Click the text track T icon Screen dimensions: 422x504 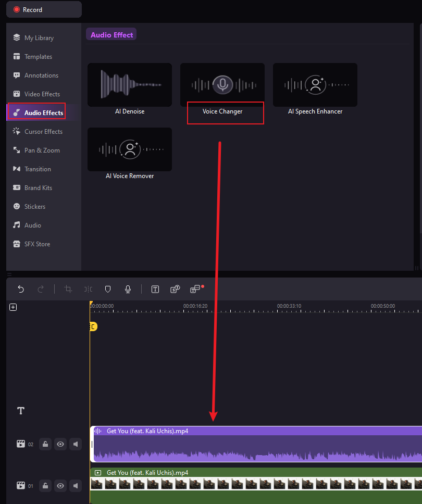click(21, 410)
